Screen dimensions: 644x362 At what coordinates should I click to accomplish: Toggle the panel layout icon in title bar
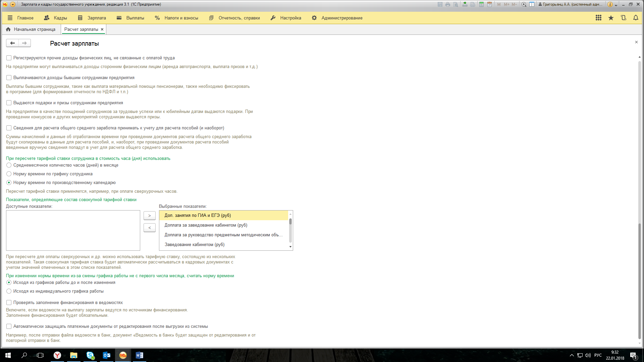click(x=532, y=4)
